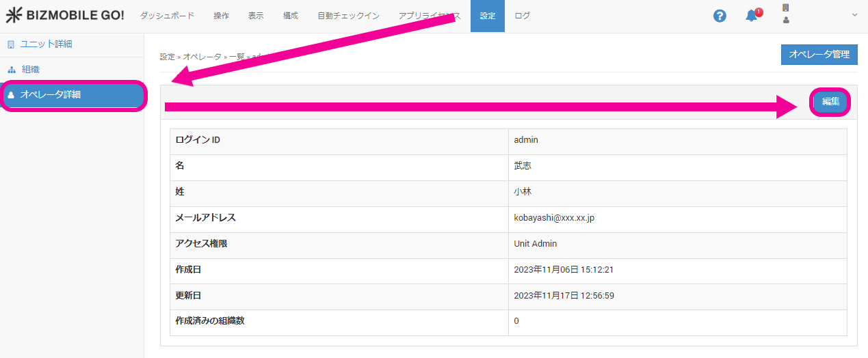Follow the オペレータ breadcrumb link
Viewport: 868px width, 358px height.
(x=202, y=57)
